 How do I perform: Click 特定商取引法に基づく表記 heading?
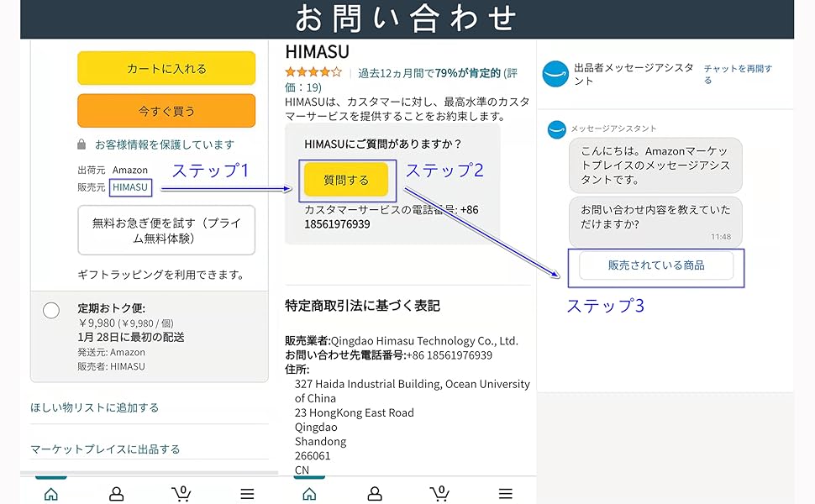click(x=362, y=306)
